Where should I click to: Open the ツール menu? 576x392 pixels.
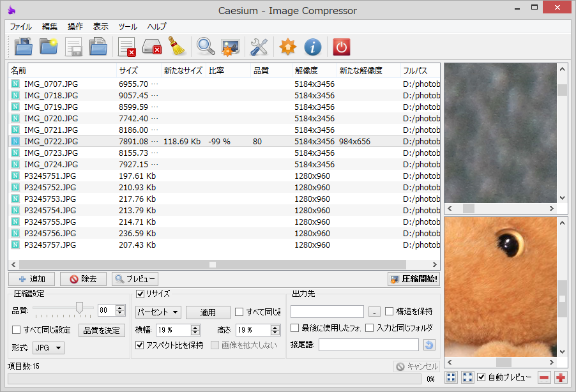tap(127, 26)
